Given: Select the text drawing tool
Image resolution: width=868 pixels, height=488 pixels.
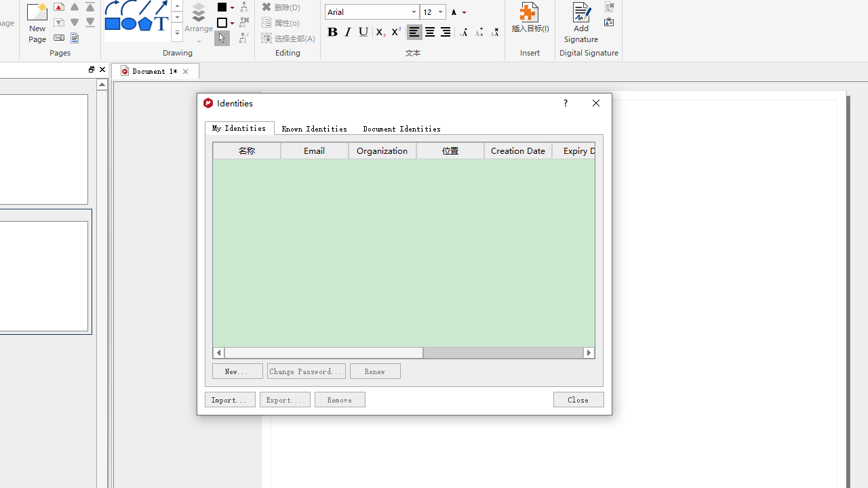Looking at the screenshot, I should (161, 24).
